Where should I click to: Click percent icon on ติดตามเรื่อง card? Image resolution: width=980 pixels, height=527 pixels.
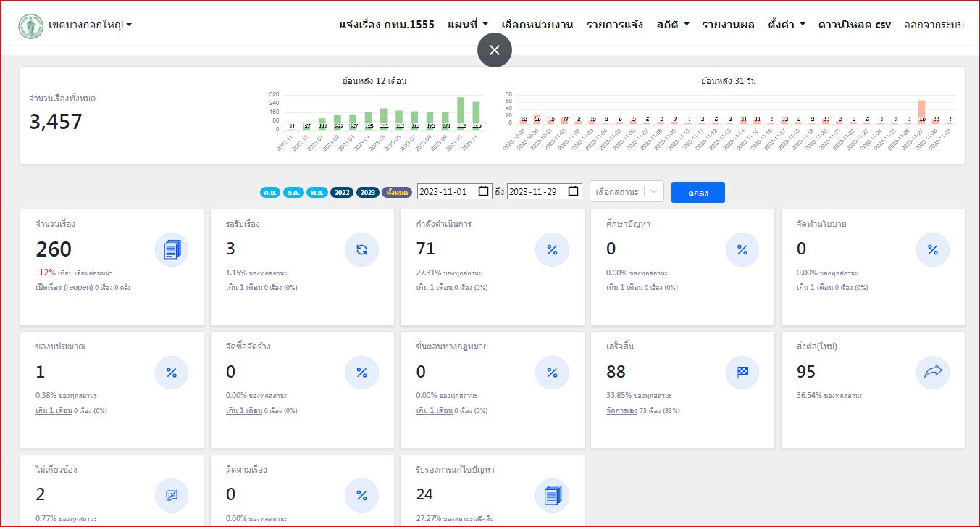(x=361, y=496)
